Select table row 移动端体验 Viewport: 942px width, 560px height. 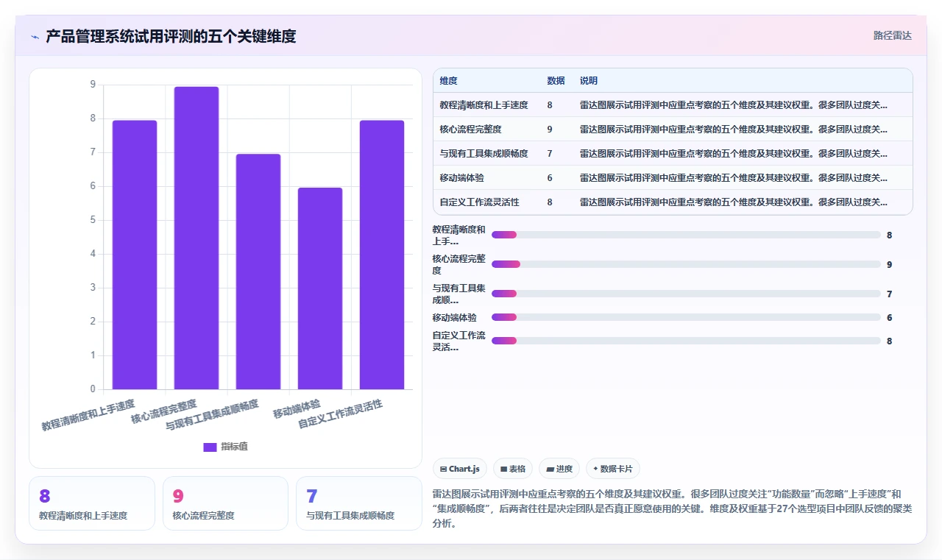(673, 178)
